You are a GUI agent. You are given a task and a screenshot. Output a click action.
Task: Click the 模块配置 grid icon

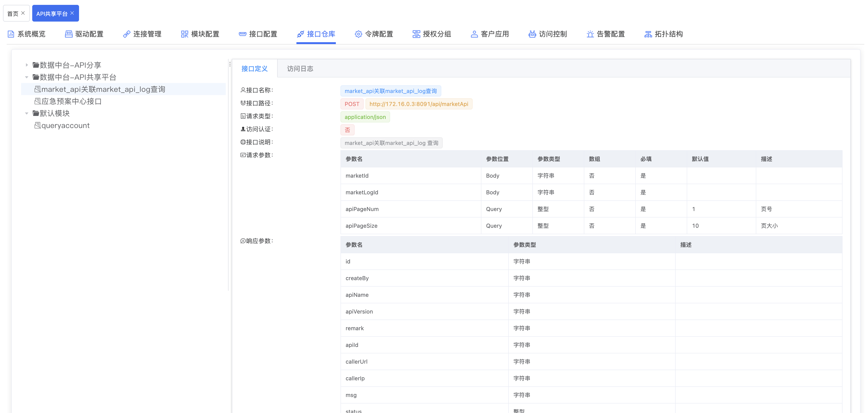pyautogui.click(x=185, y=34)
